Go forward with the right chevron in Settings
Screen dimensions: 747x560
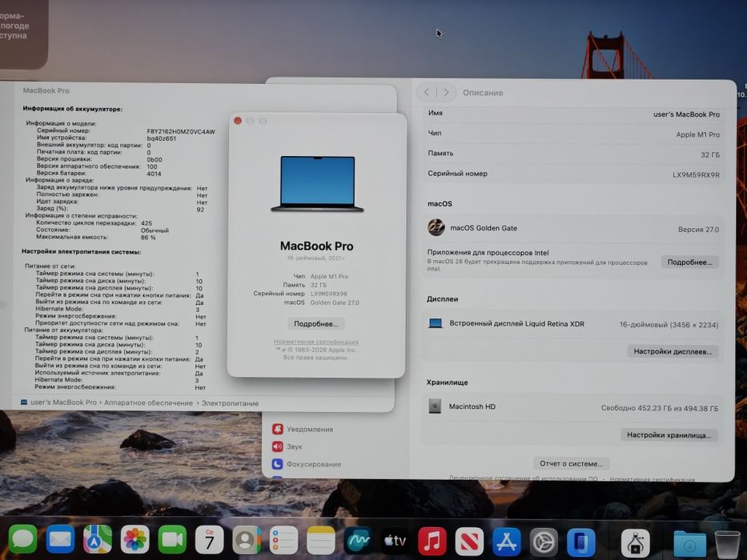point(447,92)
